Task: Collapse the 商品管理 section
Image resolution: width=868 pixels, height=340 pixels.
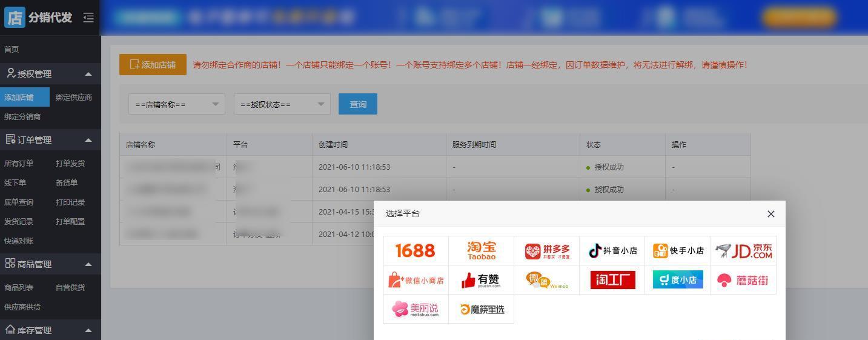Action: pyautogui.click(x=88, y=264)
